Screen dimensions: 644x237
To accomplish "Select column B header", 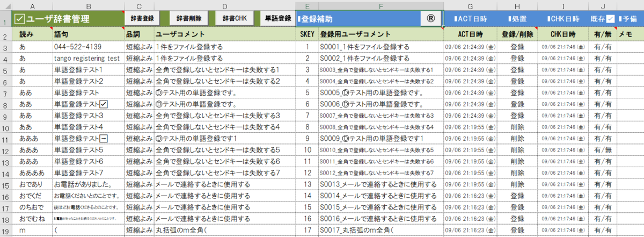I will click(87, 5).
